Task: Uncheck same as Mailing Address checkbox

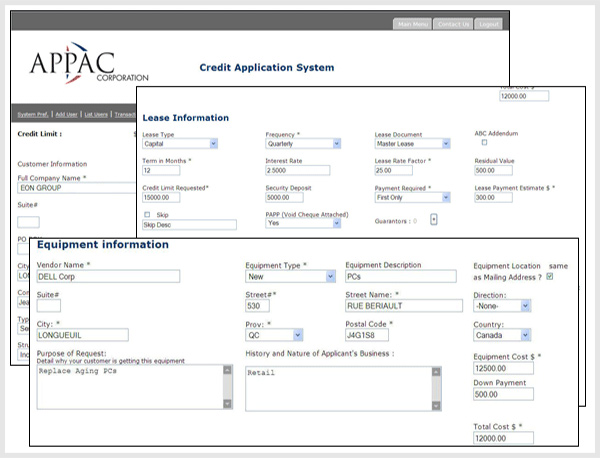Action: tap(550, 277)
